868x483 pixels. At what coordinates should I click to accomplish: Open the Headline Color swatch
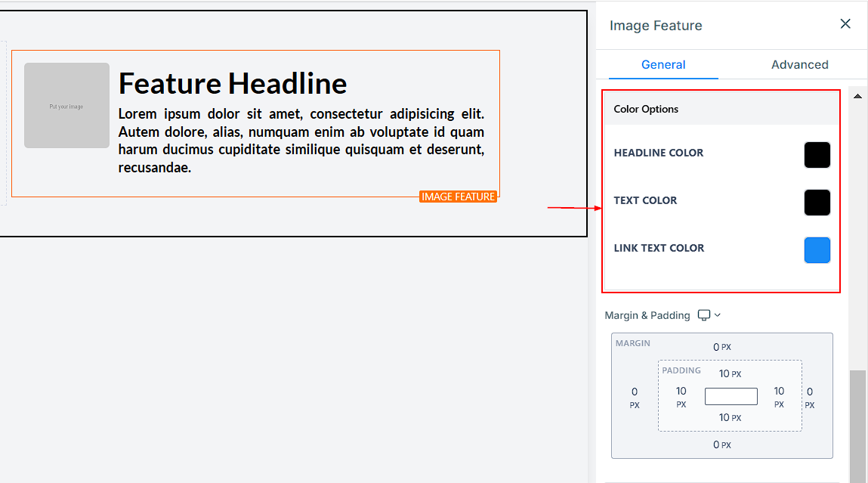pos(817,155)
